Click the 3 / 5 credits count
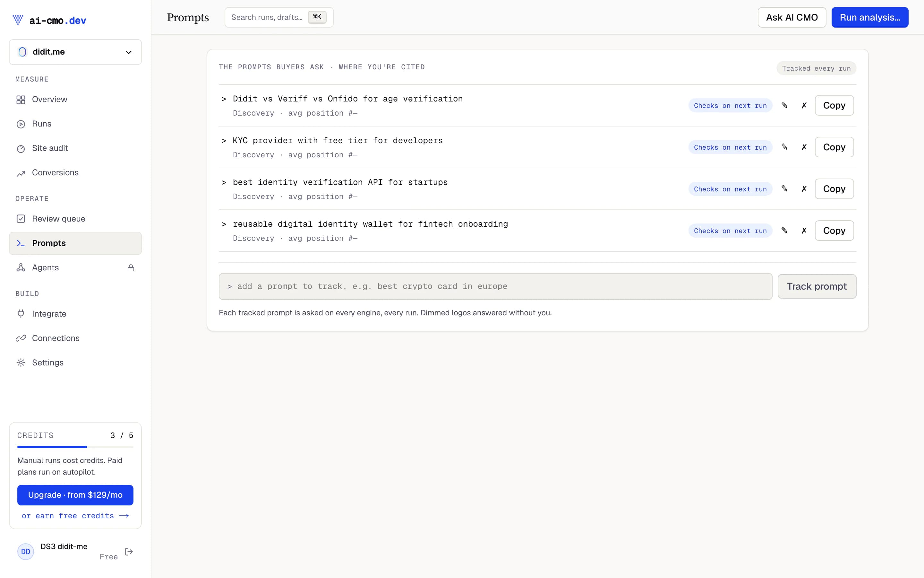The height and width of the screenshot is (578, 924). click(x=122, y=435)
